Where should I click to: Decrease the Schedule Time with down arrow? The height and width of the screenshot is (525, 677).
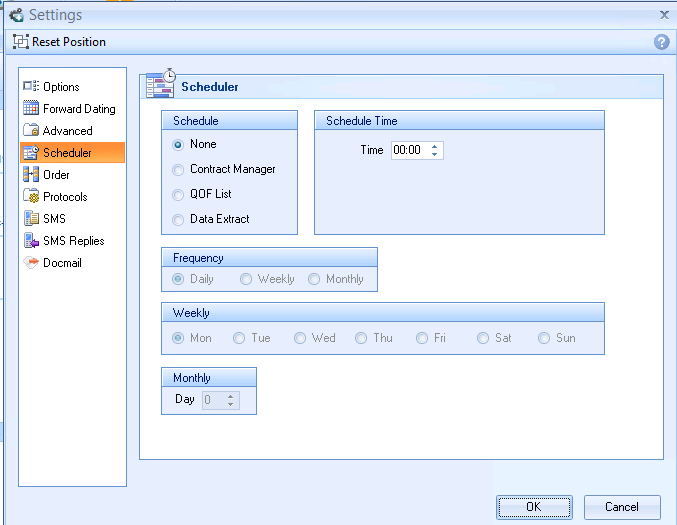pyautogui.click(x=434, y=154)
